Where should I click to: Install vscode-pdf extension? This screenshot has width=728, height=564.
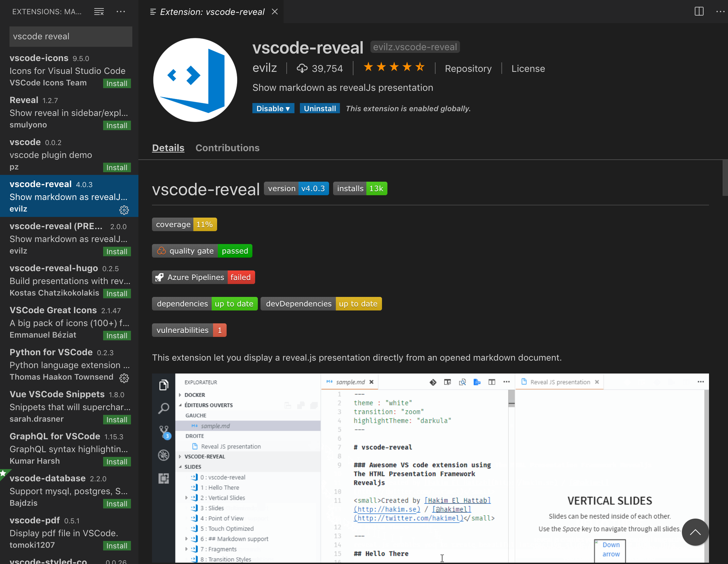point(117,546)
